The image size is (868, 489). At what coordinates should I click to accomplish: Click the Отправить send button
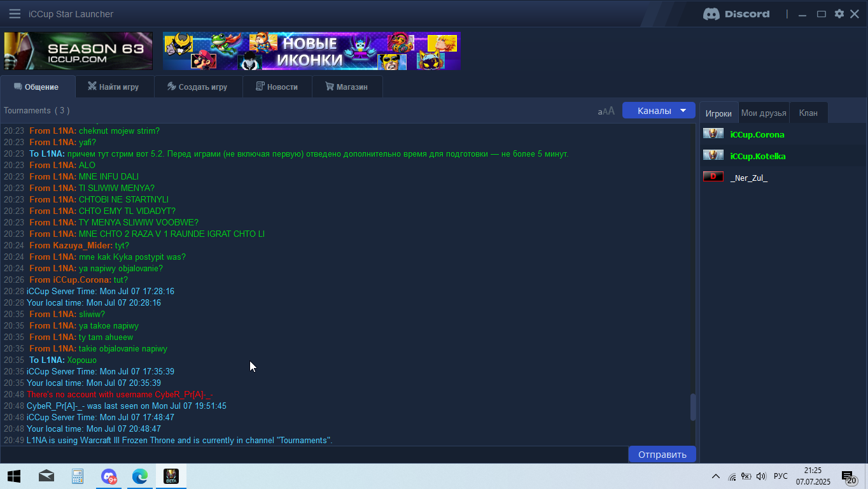coord(662,454)
